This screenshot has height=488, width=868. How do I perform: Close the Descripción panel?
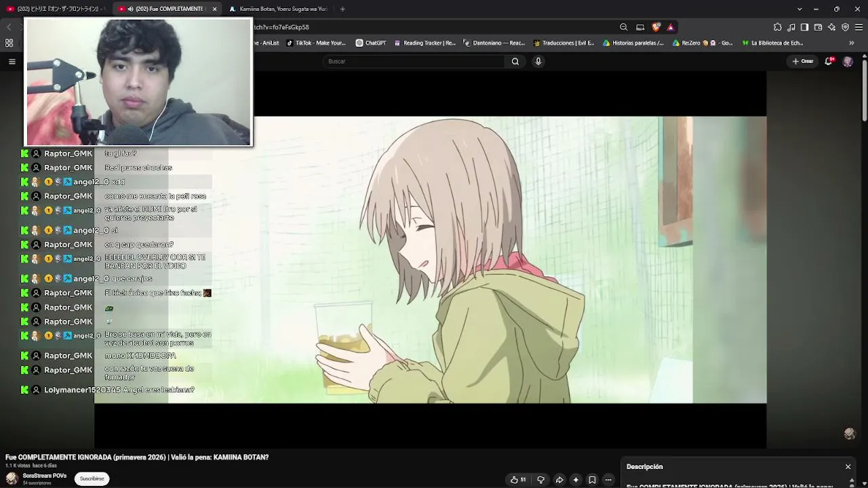(848, 467)
